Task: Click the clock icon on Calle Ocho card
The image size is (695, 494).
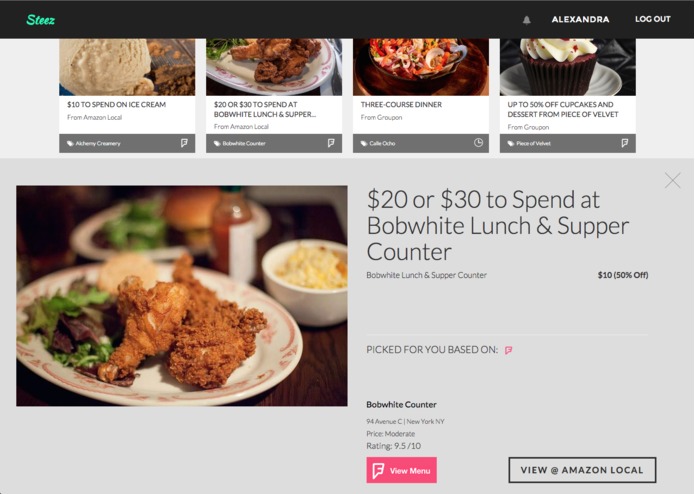Action: pos(478,143)
